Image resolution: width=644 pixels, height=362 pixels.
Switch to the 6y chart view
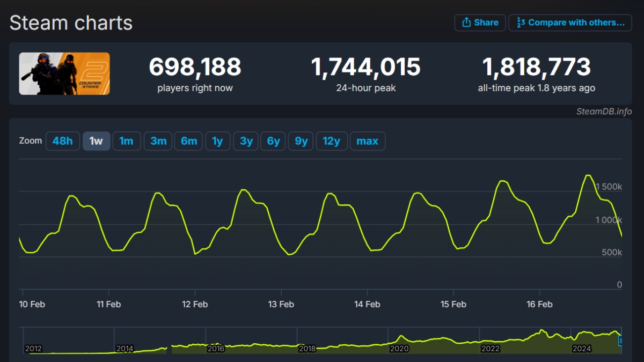pos(273,141)
